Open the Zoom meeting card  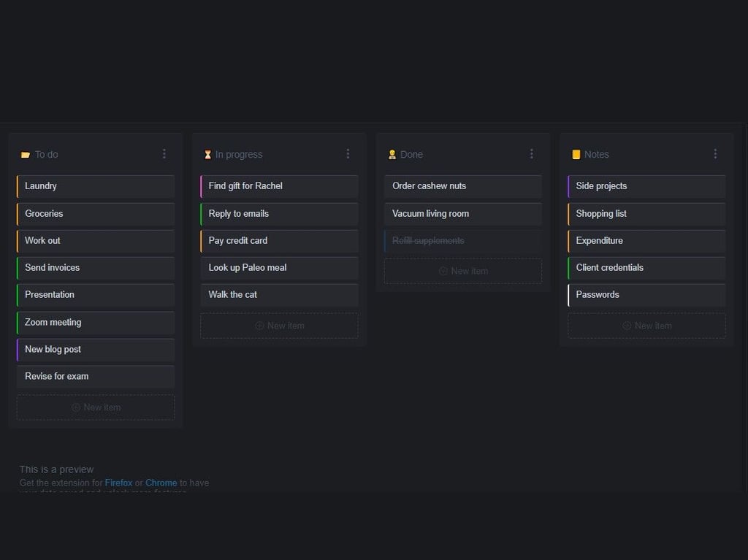point(96,323)
